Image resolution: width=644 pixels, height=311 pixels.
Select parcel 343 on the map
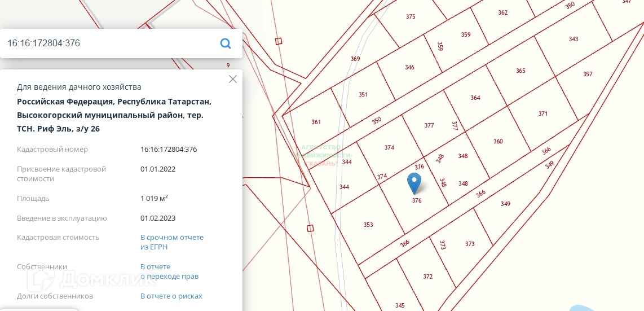pyautogui.click(x=574, y=39)
